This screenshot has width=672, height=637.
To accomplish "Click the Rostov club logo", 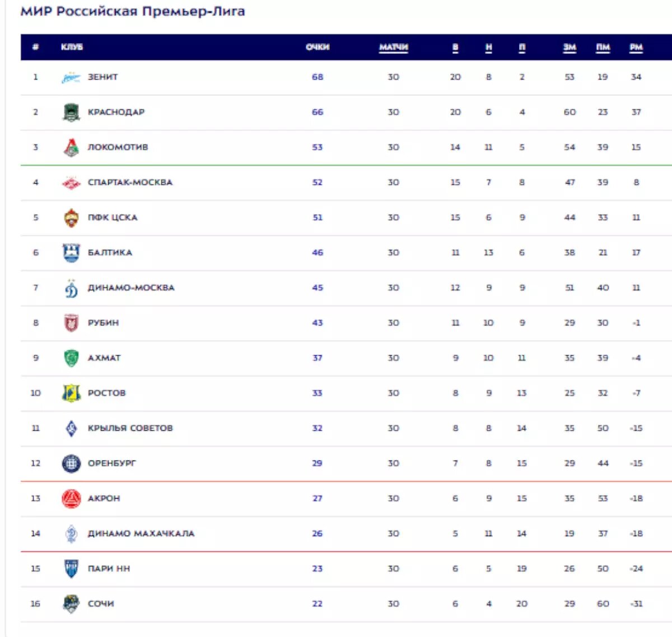I will pyautogui.click(x=71, y=393).
